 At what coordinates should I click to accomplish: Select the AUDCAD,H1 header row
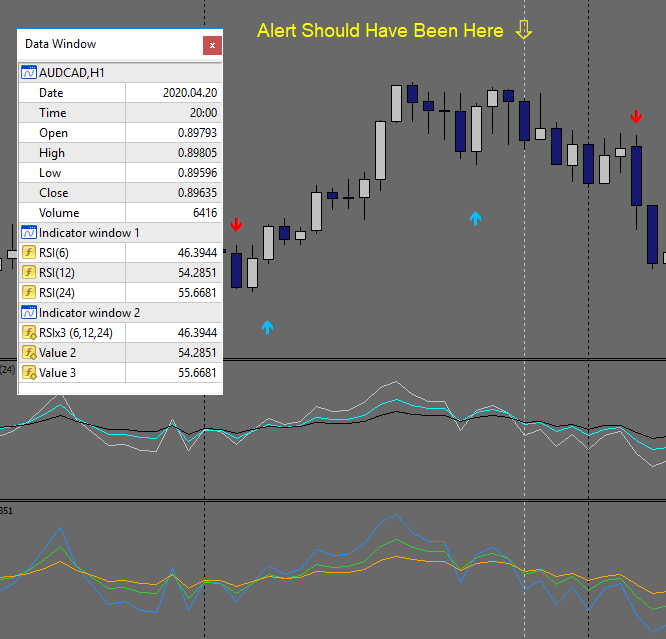pyautogui.click(x=120, y=73)
